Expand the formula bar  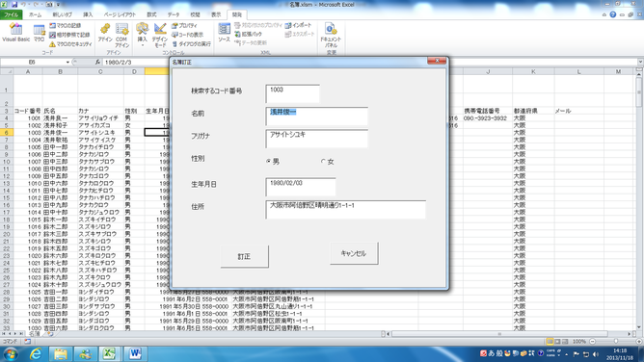[640, 63]
